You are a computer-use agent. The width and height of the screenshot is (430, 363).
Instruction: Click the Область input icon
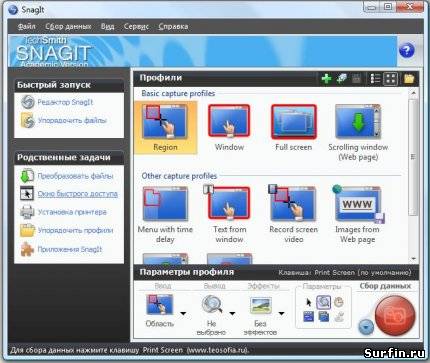click(160, 304)
